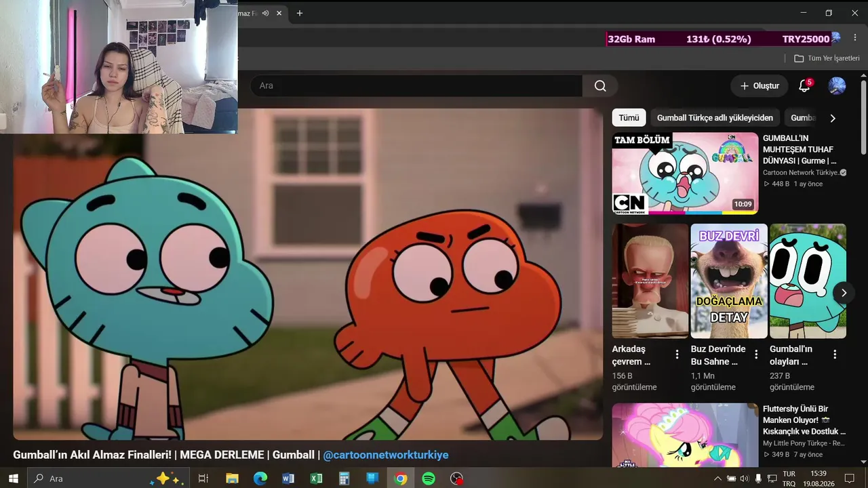Click the @cartoonnetworkturkiye link in the title
The height and width of the screenshot is (488, 868).
[x=386, y=455]
